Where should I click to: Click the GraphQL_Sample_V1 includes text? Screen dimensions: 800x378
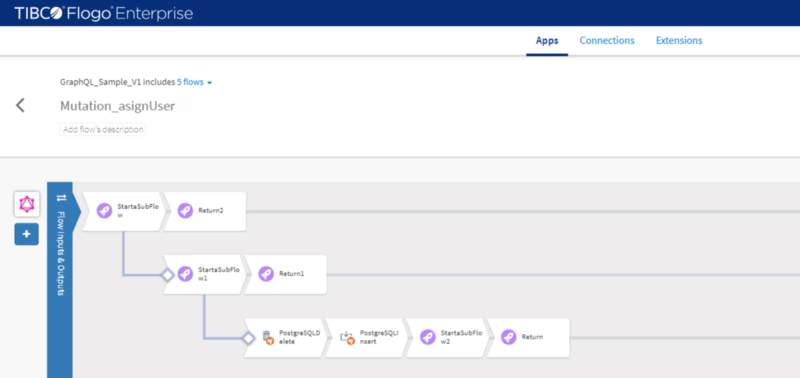(117, 82)
